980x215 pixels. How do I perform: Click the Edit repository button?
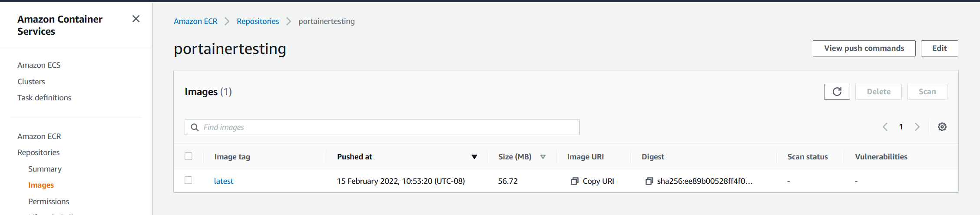(x=939, y=48)
